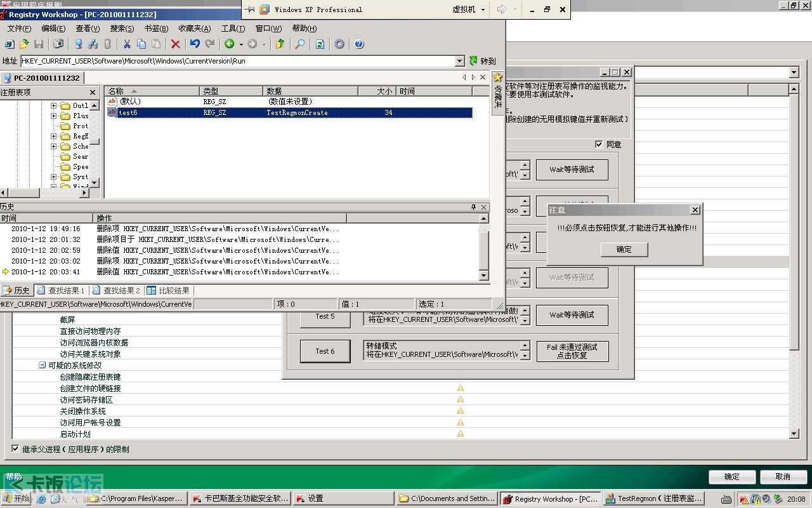Click Fail 未通过测试 点击恢复 button

(572, 351)
